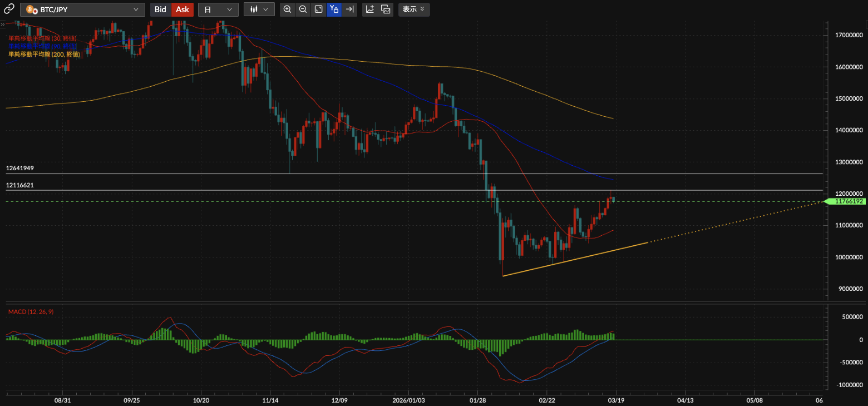The width and height of the screenshot is (868, 406).
Task: Open the BTC/JPY symbol dropdown
Action: [82, 9]
